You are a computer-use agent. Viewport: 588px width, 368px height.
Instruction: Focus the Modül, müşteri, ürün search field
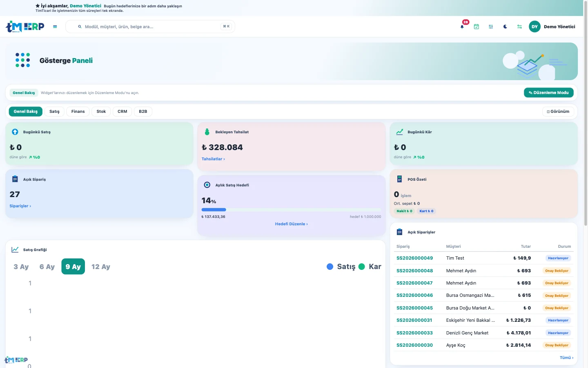point(150,27)
